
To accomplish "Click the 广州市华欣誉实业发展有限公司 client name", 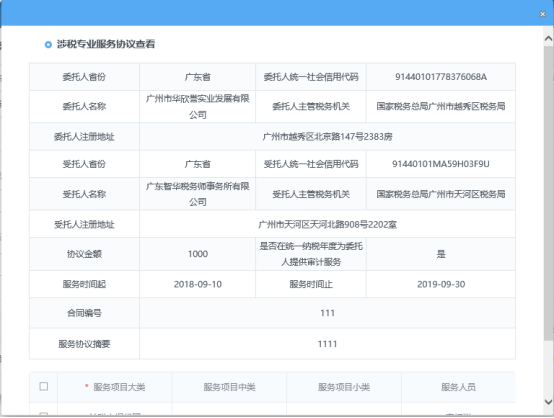I will pyautogui.click(x=198, y=106).
